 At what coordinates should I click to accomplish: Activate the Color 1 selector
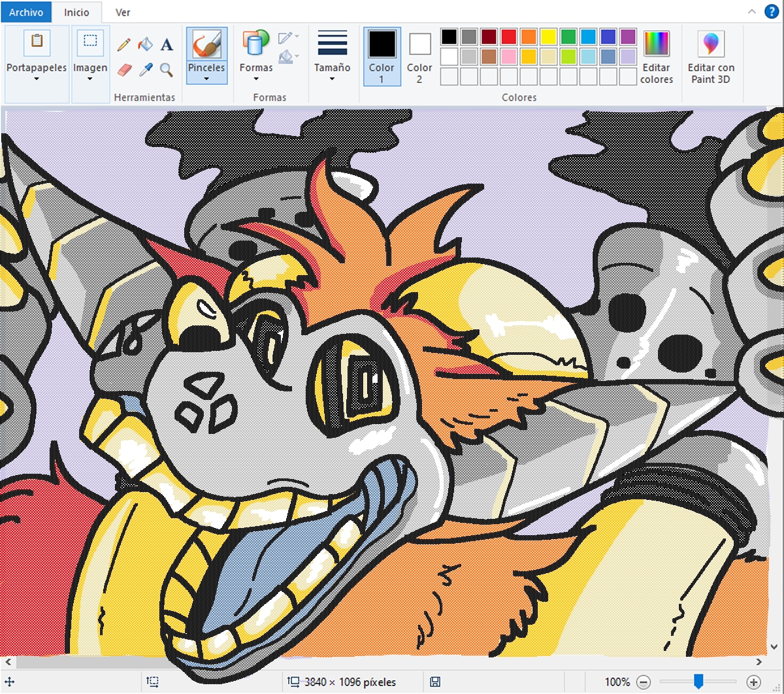pos(382,57)
